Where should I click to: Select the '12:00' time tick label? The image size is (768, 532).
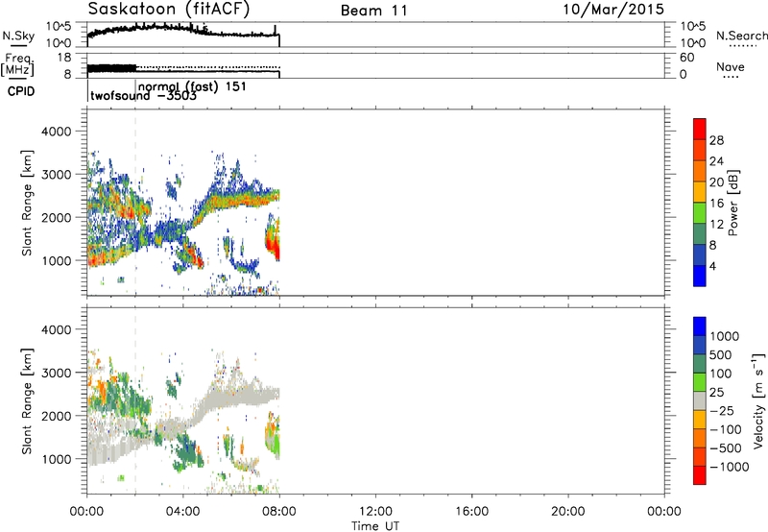pos(375,512)
